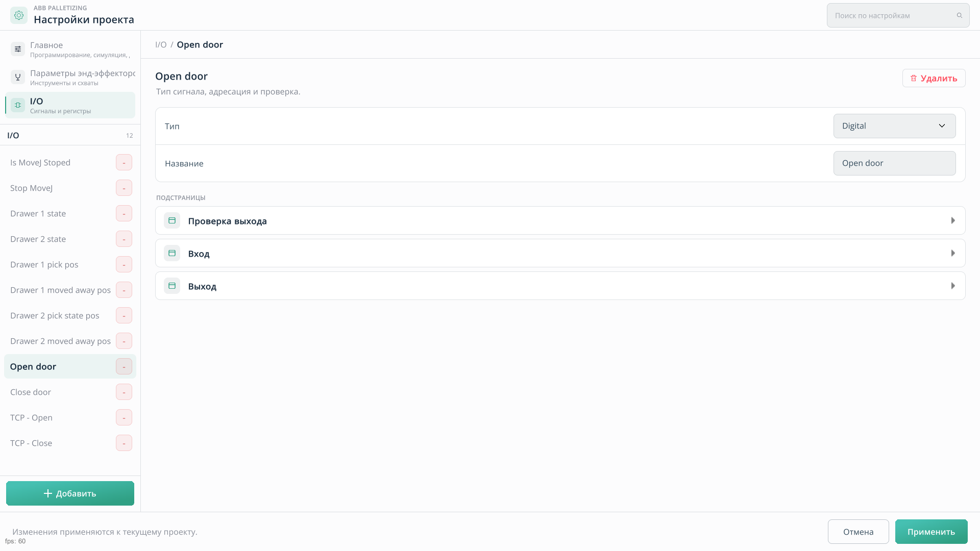Click the project settings gear icon
This screenshot has height=551, width=980.
tap(19, 15)
